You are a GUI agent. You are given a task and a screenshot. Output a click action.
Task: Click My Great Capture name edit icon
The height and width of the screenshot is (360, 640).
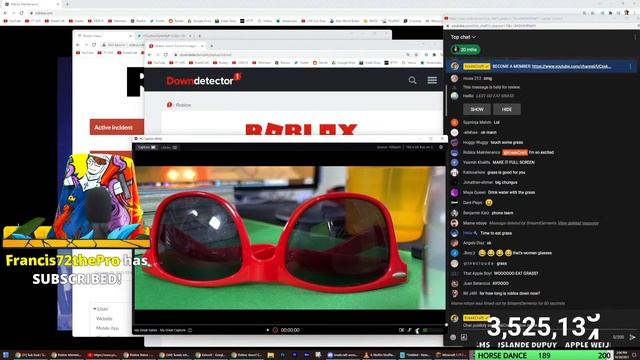[190, 330]
